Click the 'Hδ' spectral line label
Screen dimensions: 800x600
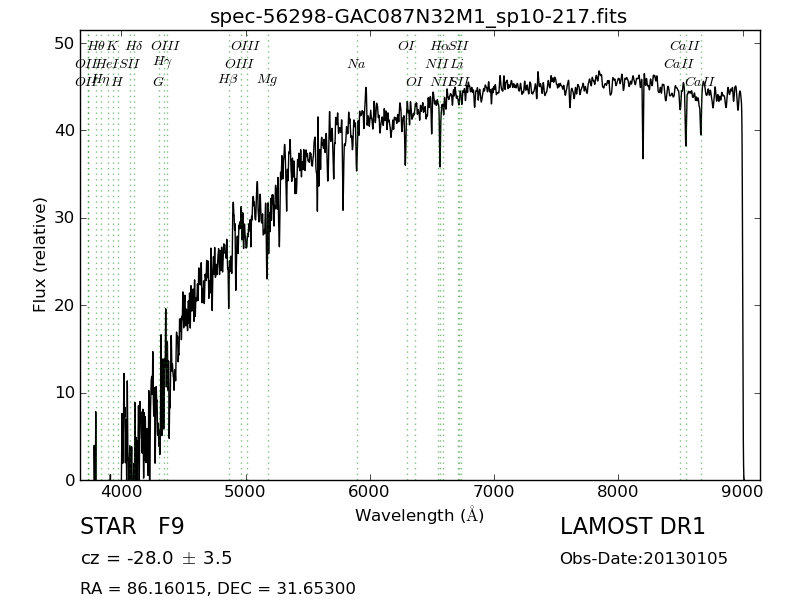coord(134,46)
